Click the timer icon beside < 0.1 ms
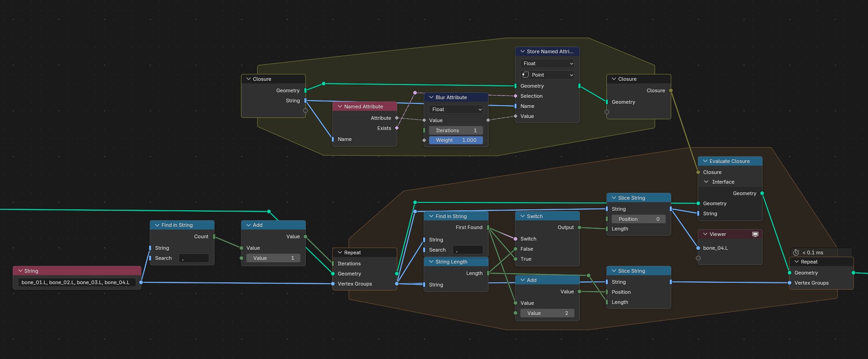The width and height of the screenshot is (868, 359). point(796,252)
